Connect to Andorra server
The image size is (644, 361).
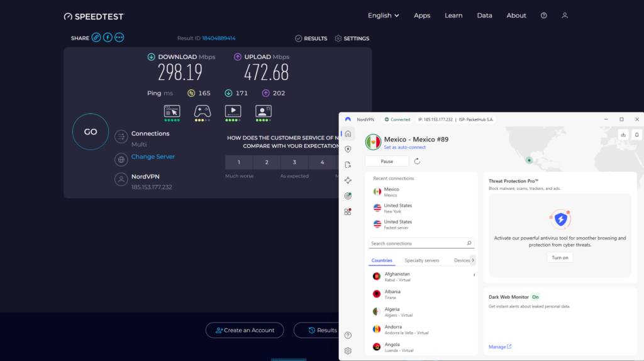click(421, 330)
